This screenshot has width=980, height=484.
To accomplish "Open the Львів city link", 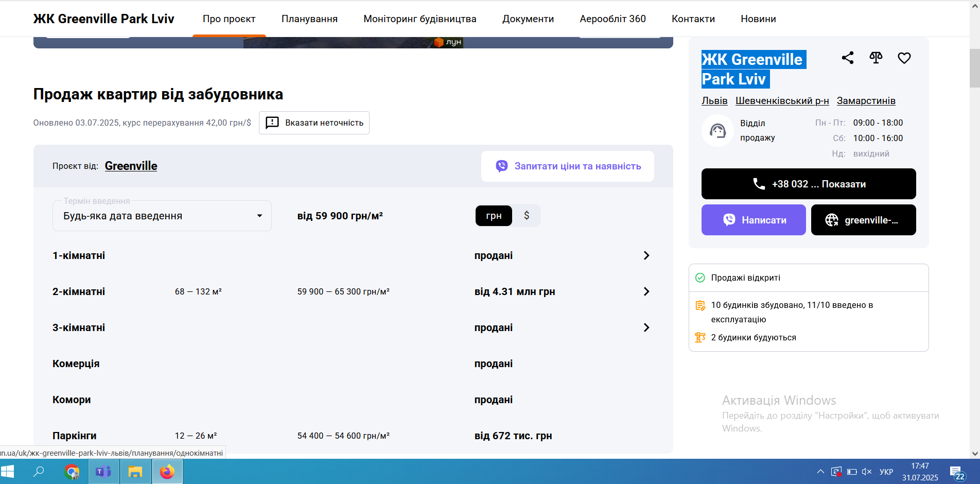I will 714,101.
